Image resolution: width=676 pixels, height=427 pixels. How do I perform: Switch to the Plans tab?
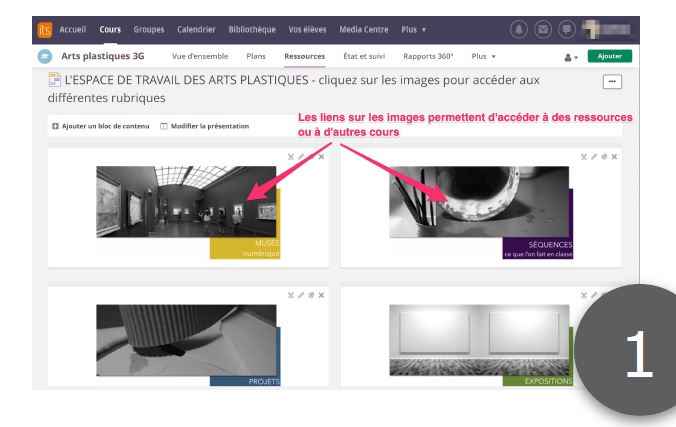[x=256, y=57]
